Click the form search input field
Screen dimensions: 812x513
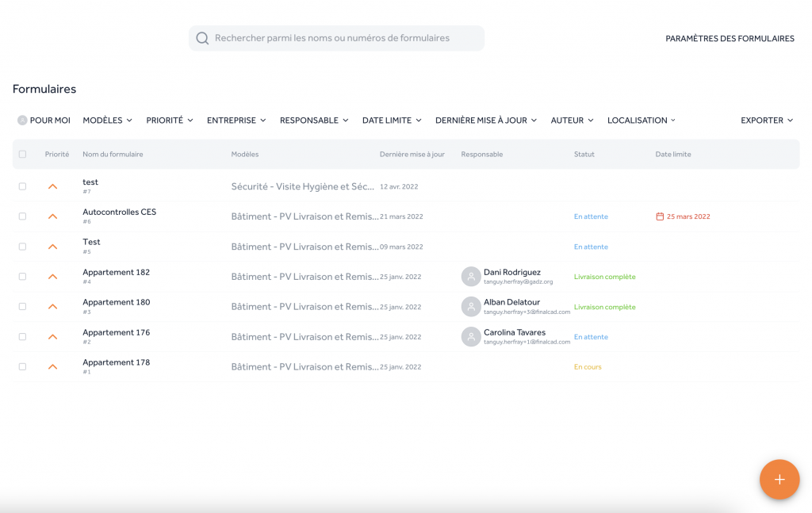tap(341, 38)
